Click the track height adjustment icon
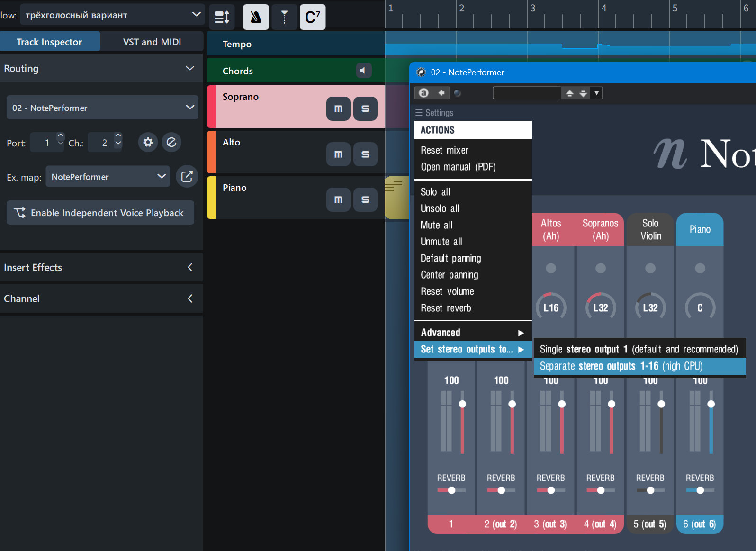Screen dimensions: 756x551 click(222, 17)
